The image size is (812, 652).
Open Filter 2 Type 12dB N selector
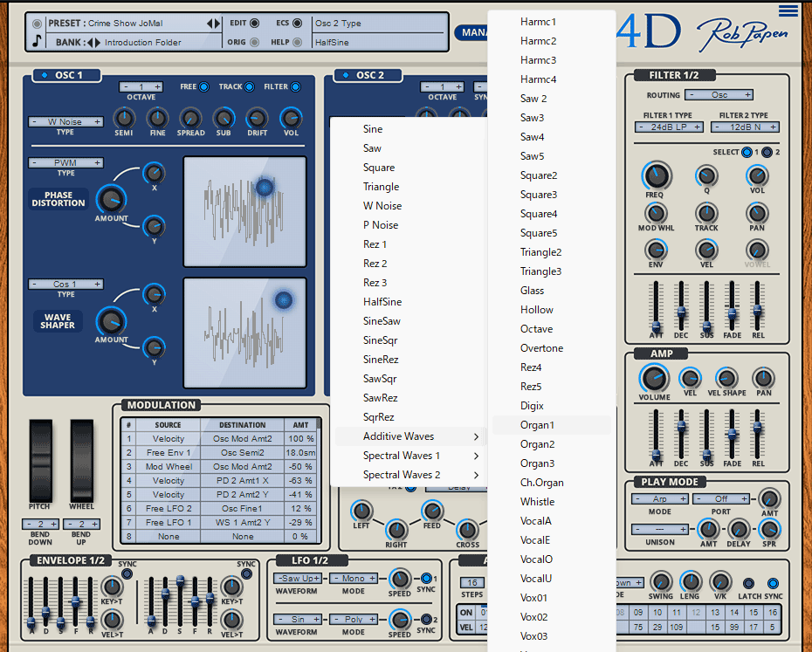coord(745,127)
